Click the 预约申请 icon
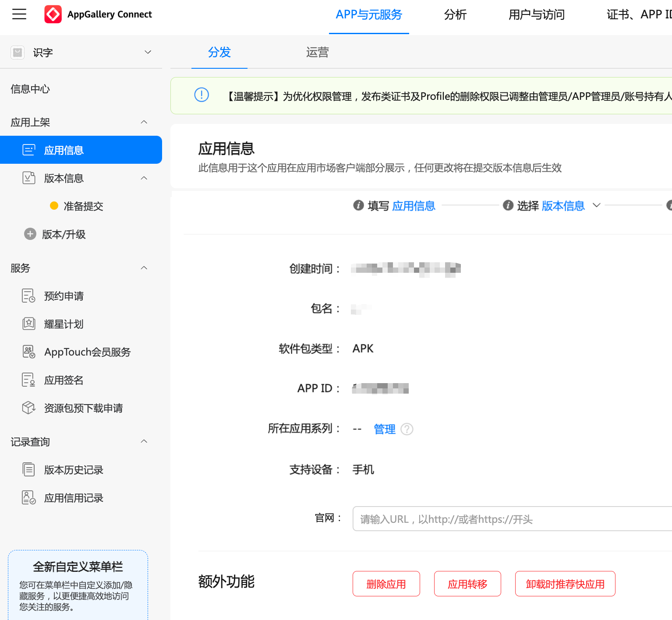Image resolution: width=672 pixels, height=620 pixels. tap(29, 296)
